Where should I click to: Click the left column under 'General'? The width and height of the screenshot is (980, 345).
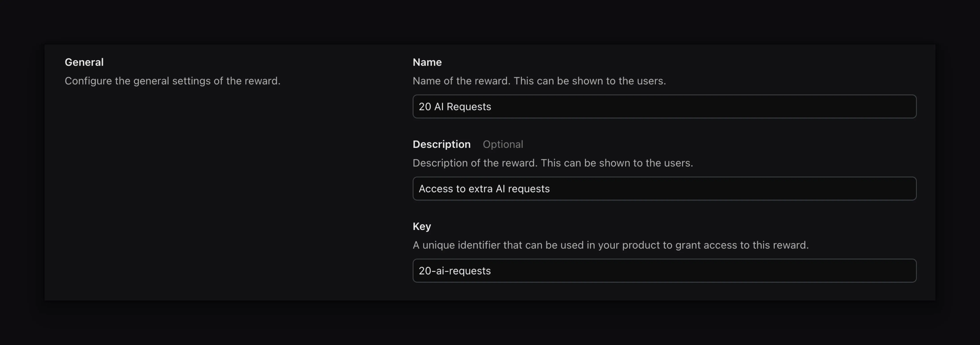pos(171,171)
